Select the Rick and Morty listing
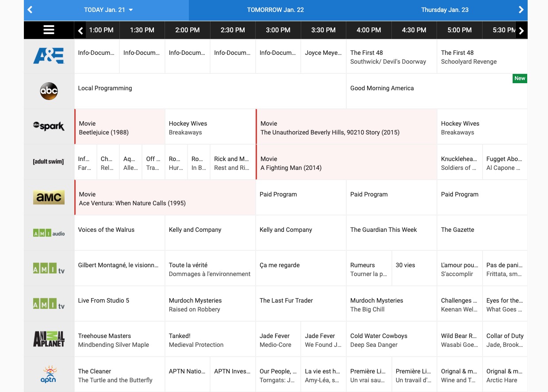 [x=233, y=162]
